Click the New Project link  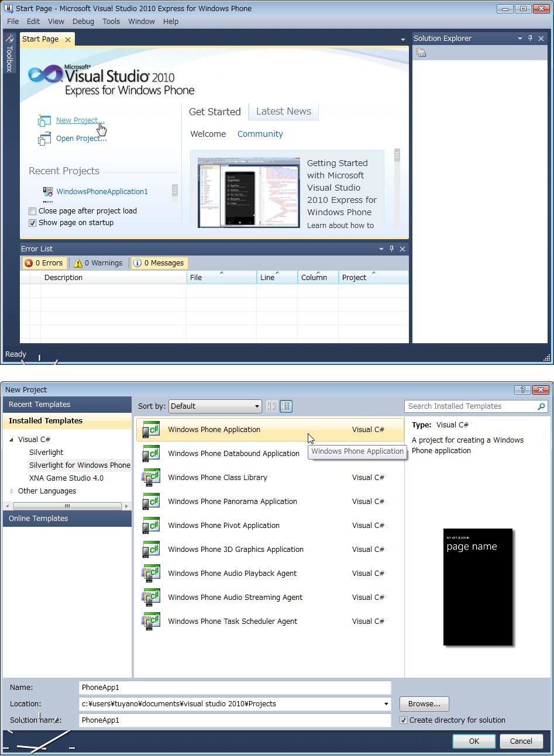click(x=80, y=120)
